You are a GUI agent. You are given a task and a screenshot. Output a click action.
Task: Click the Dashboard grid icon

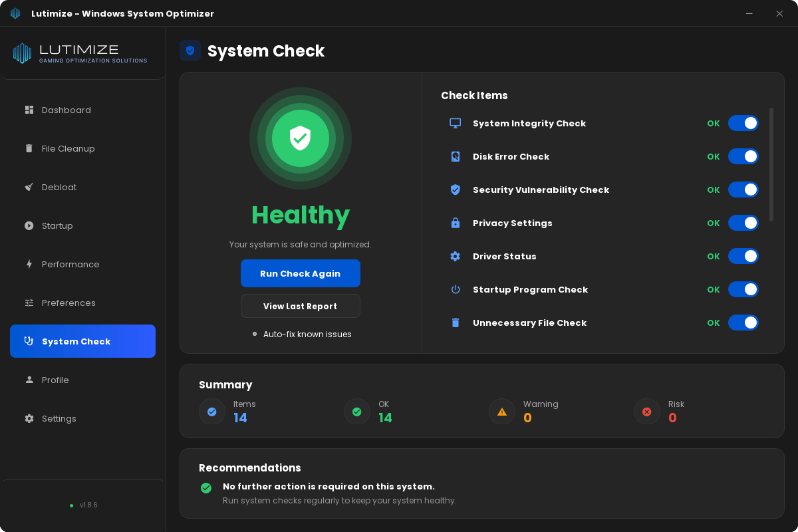[x=29, y=110]
